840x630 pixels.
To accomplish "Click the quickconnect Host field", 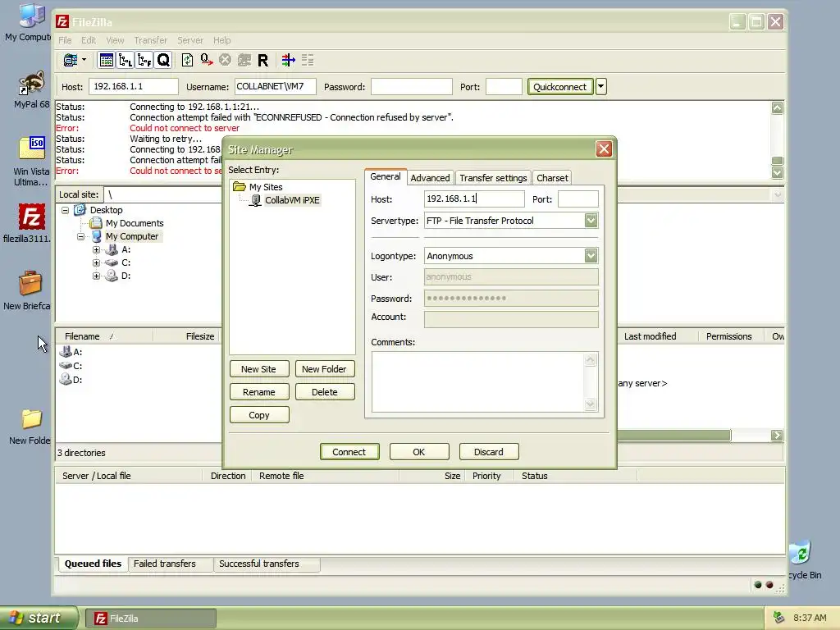I will pos(134,86).
